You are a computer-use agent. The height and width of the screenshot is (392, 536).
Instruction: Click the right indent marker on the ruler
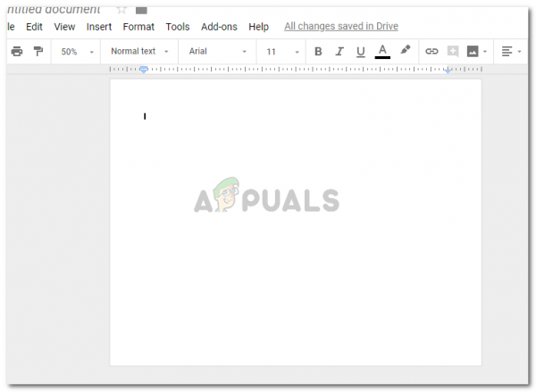coord(448,71)
